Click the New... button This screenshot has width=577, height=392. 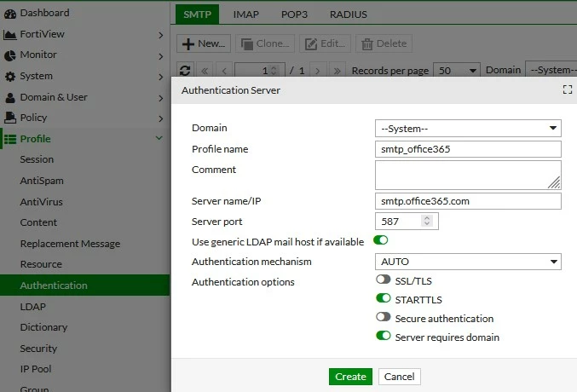pos(204,43)
